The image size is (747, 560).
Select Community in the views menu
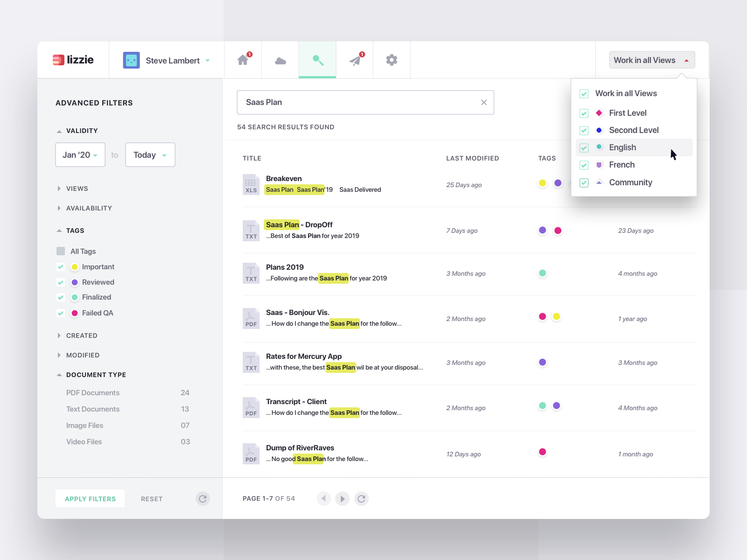point(630,182)
